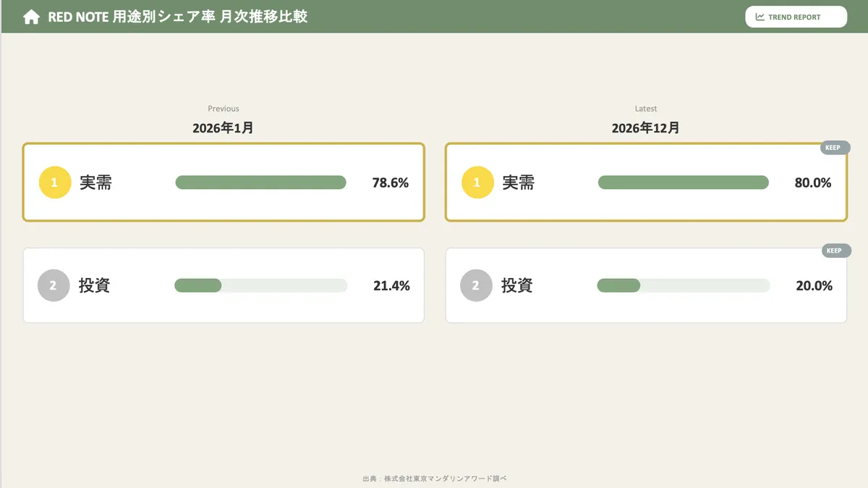Click KEEP tag on December 投資 card
This screenshot has height=488, width=868.
tap(836, 251)
